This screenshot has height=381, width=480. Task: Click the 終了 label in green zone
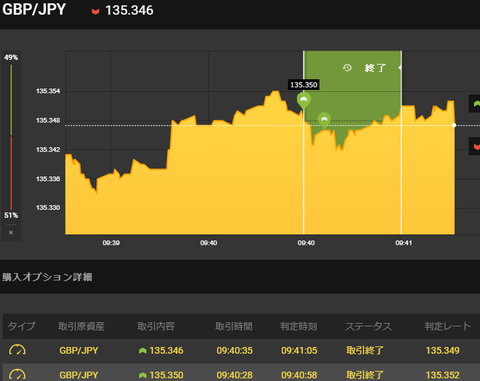click(375, 68)
